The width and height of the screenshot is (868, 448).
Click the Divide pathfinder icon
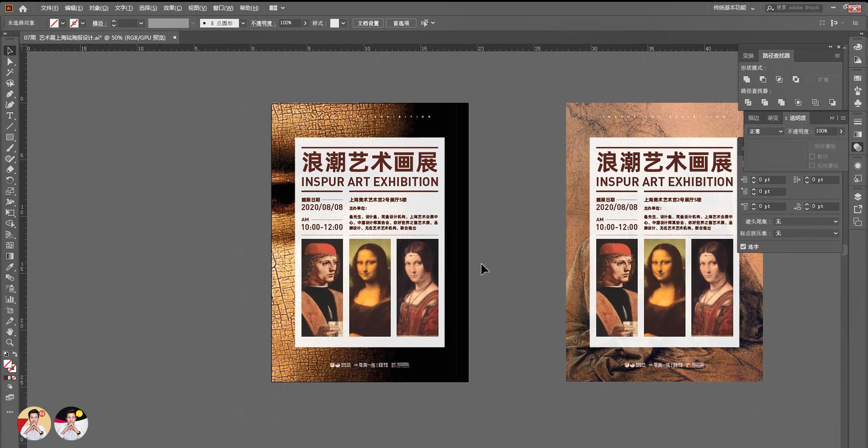point(748,103)
